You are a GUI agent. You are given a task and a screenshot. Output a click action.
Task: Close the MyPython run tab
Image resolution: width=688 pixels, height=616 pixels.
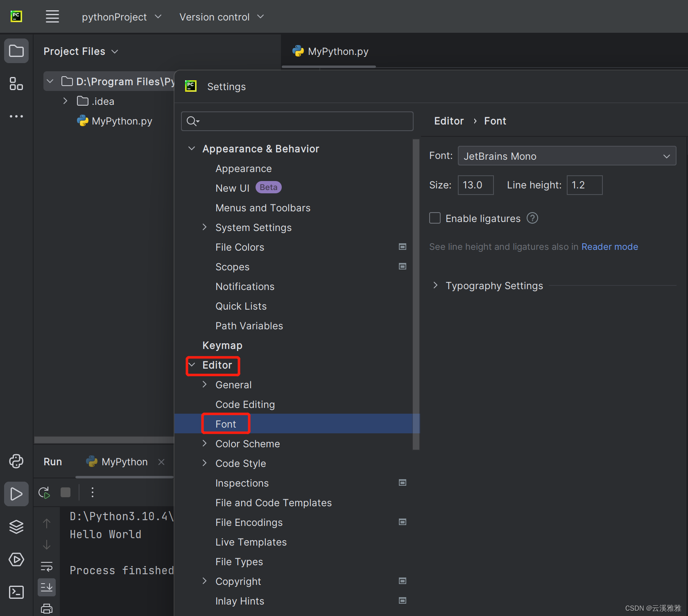click(161, 462)
